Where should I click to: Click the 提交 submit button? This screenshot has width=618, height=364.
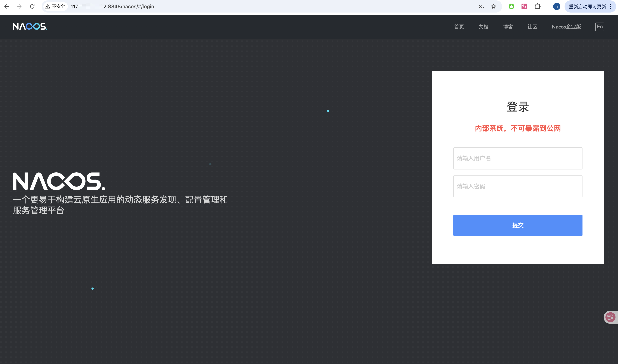[518, 225]
